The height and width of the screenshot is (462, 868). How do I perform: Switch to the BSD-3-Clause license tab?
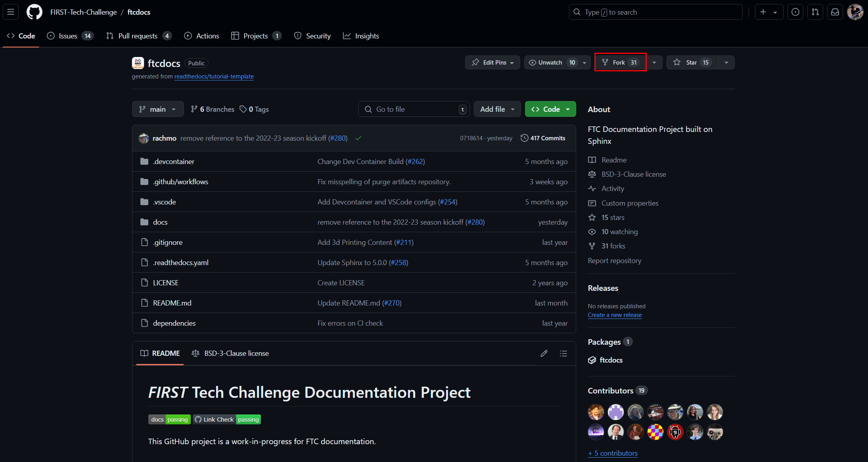(230, 353)
